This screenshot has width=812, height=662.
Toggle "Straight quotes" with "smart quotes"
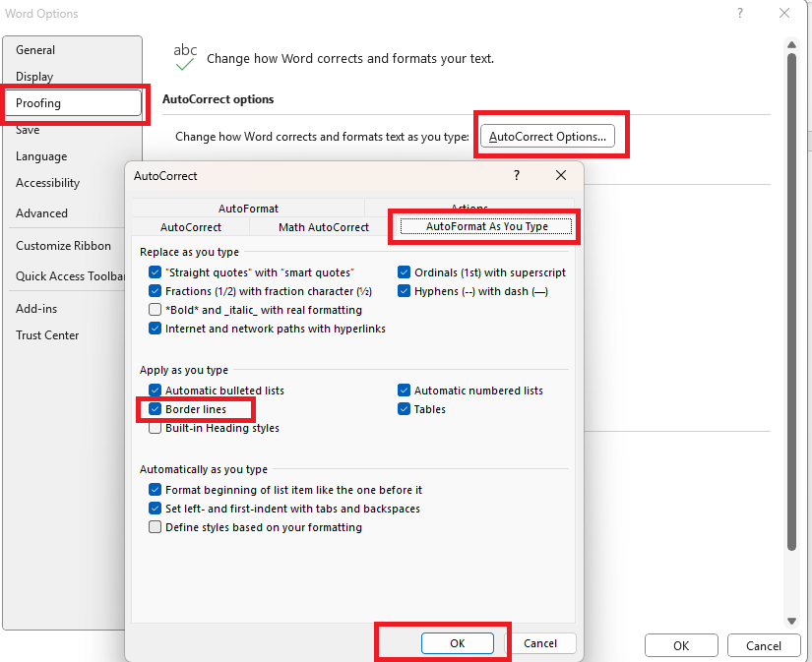(x=156, y=272)
